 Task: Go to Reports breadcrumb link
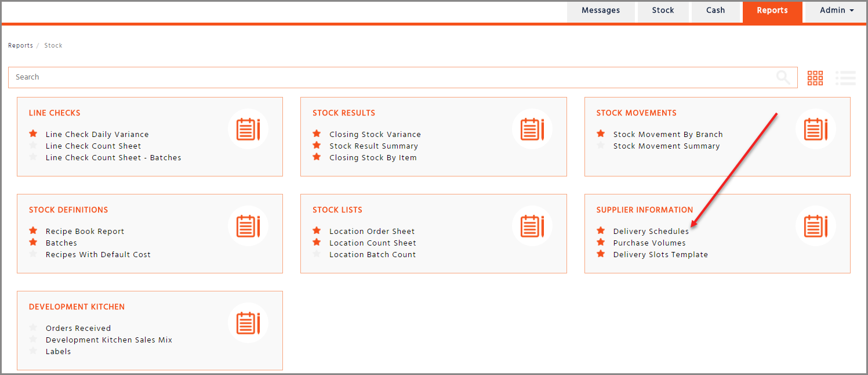tap(20, 45)
